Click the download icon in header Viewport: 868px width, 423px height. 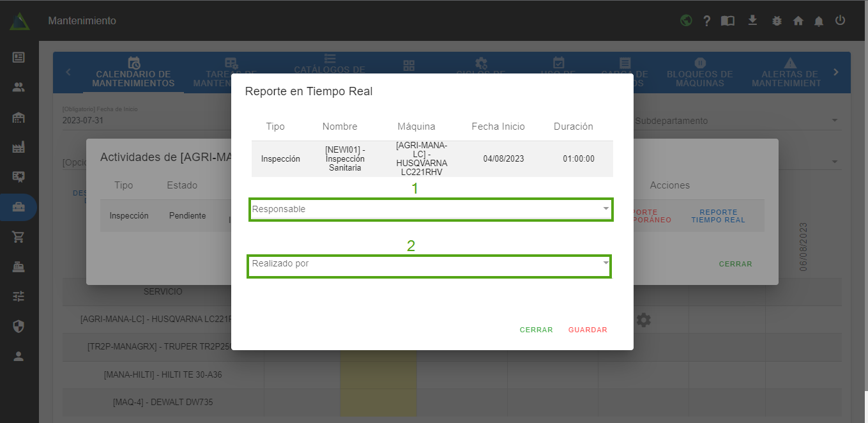pos(752,20)
